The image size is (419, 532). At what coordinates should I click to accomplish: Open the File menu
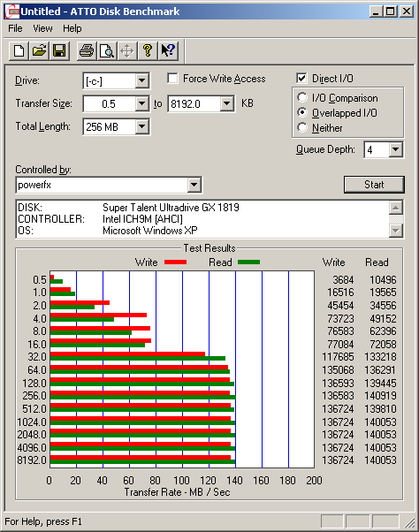pos(15,28)
